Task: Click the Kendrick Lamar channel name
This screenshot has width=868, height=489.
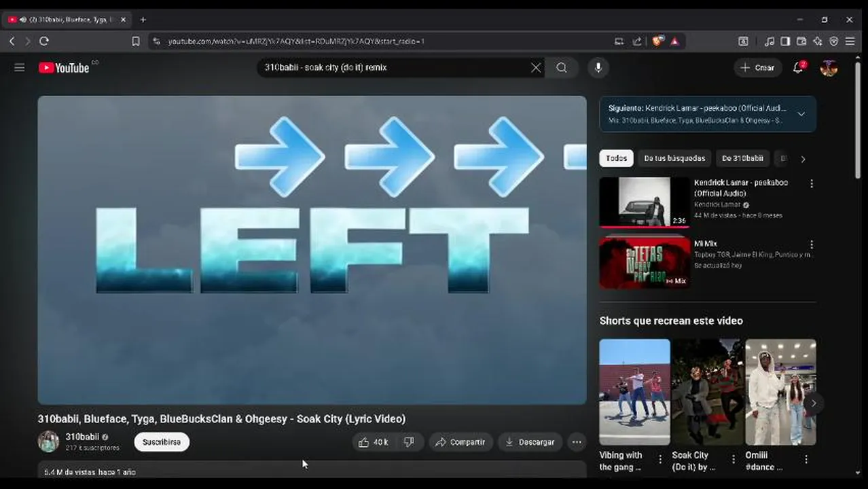Action: coord(717,204)
